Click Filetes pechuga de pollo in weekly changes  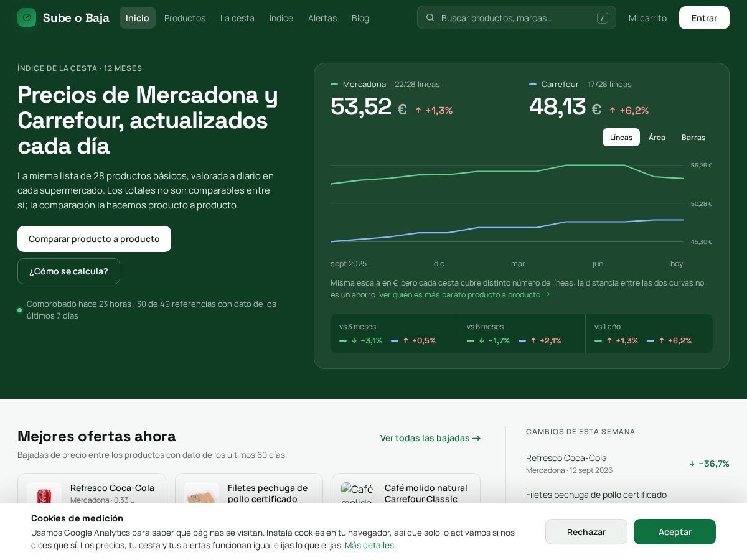pos(596,495)
